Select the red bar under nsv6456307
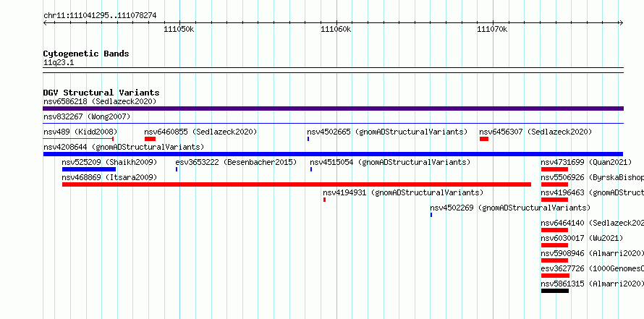 pyautogui.click(x=484, y=139)
